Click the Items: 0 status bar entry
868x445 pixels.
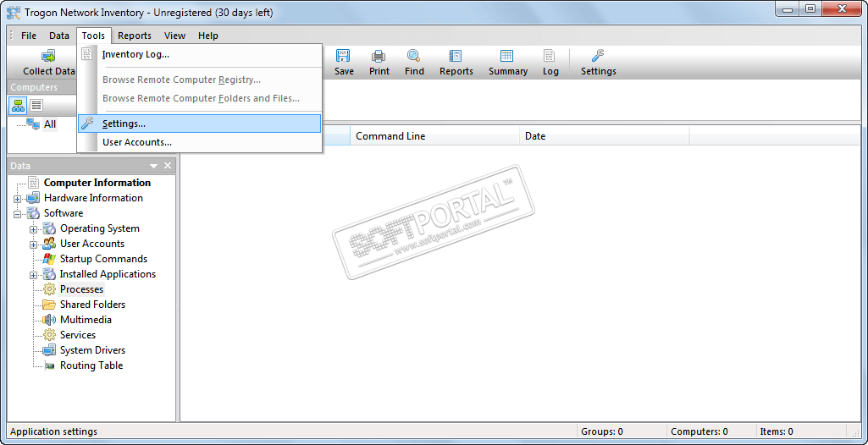[777, 431]
